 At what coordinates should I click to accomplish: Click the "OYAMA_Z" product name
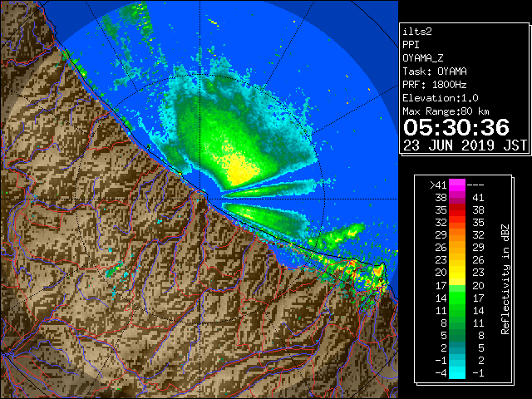(x=423, y=58)
